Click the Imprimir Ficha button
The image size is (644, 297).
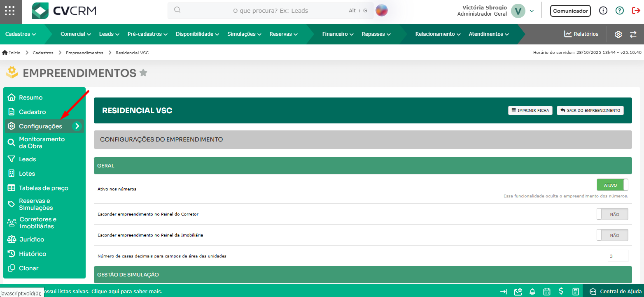(x=530, y=110)
